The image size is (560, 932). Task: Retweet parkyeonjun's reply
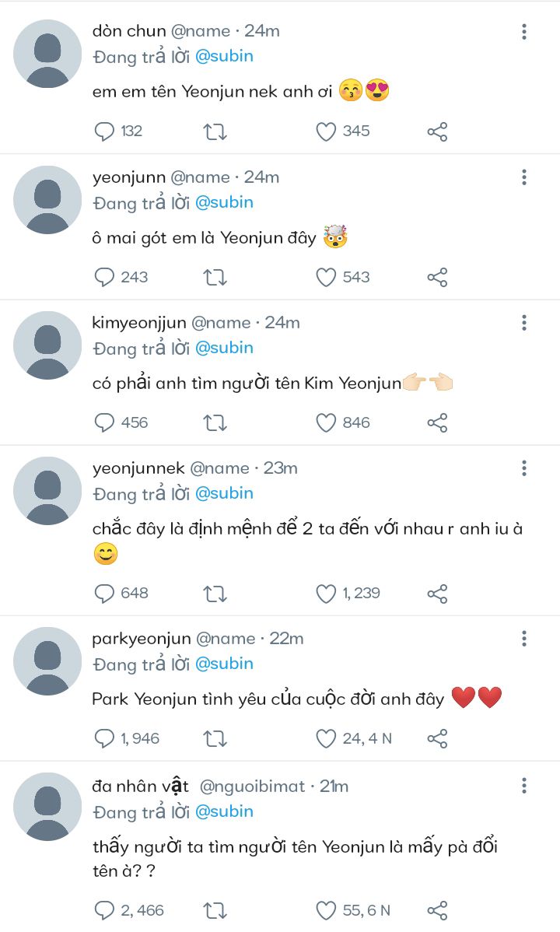point(215,738)
